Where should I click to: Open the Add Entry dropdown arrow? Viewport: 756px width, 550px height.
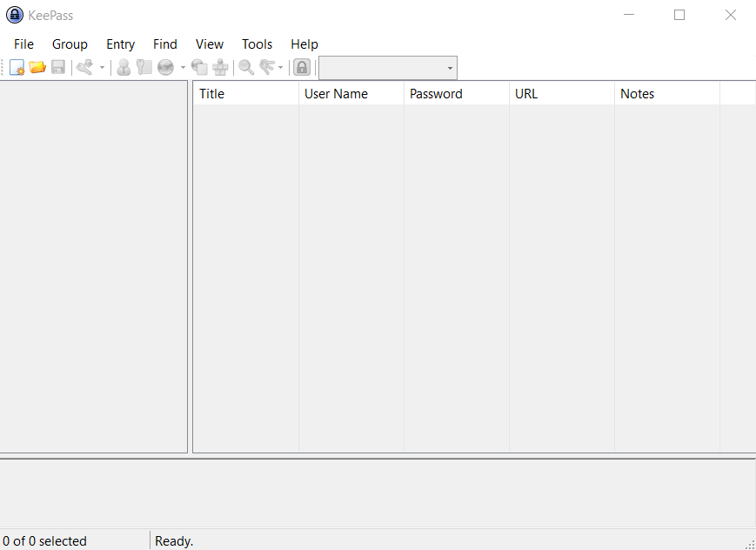101,67
